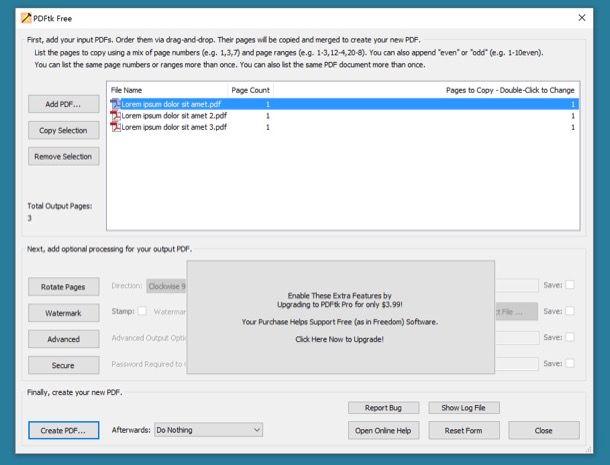
Task: Click the Remove Selection button
Action: tap(63, 156)
